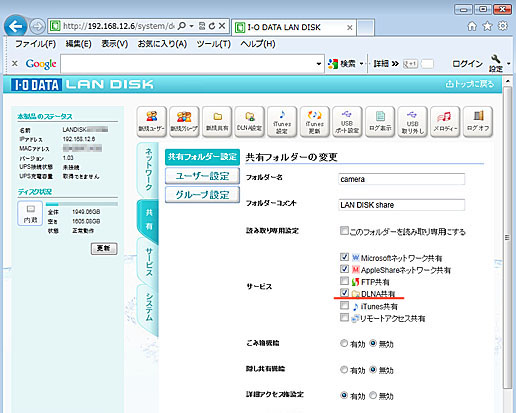Log off with the ログオフ icon

tap(478, 122)
